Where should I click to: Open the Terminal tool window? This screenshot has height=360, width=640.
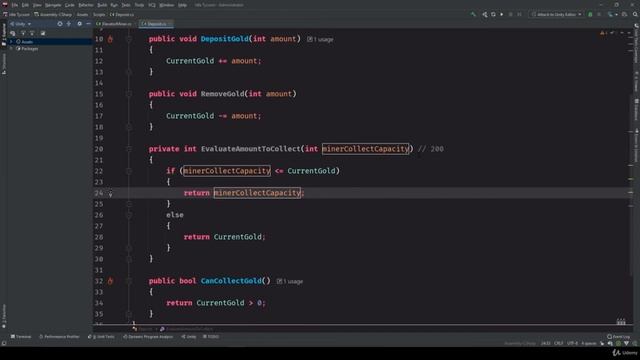(x=21, y=337)
